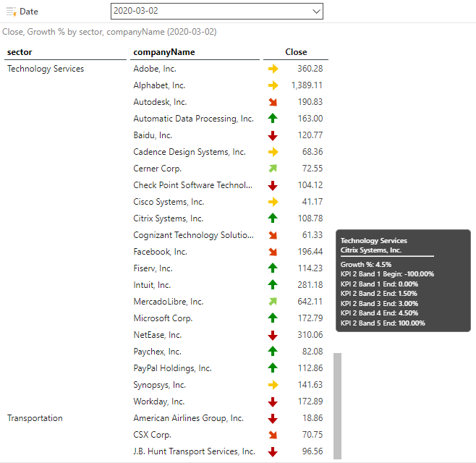This screenshot has width=476, height=463.
Task: Select the Autodesk, Inc. company name
Action: tap(160, 102)
